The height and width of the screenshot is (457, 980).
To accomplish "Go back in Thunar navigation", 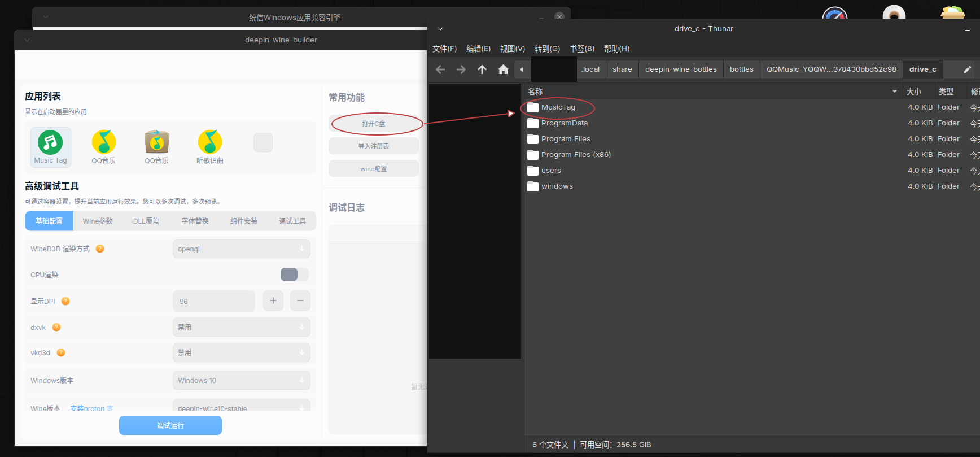I will pos(440,69).
